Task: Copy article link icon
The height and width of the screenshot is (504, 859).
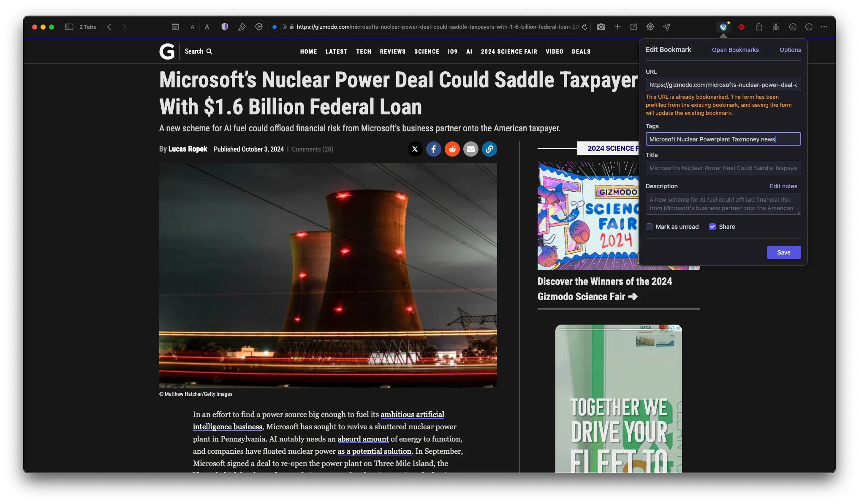Action: 489,149
